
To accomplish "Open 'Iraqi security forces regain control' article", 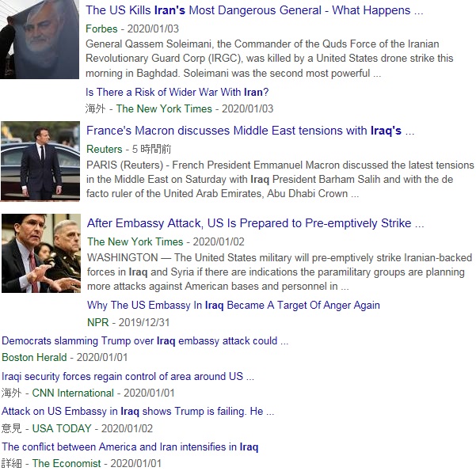I will click(x=128, y=376).
